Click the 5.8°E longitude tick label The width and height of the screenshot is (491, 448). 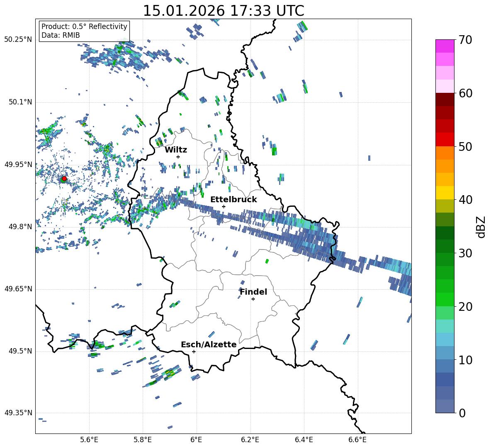click(x=143, y=440)
